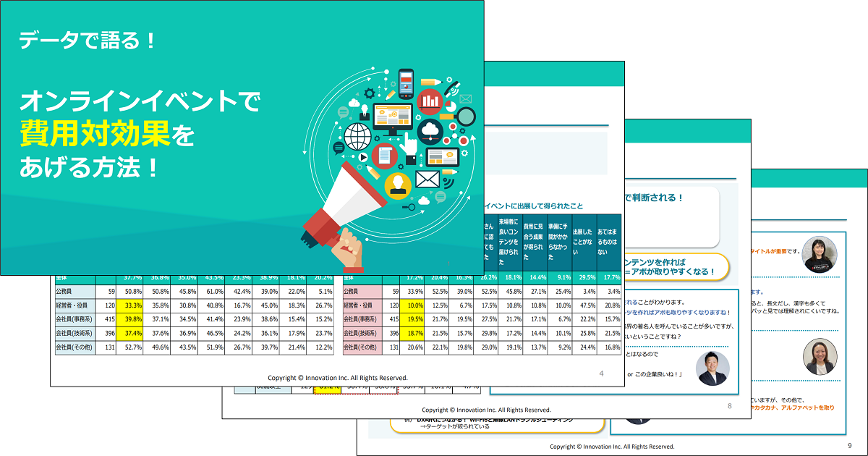
Task: Click the smartphone icon above the monitor
Action: pos(406,83)
